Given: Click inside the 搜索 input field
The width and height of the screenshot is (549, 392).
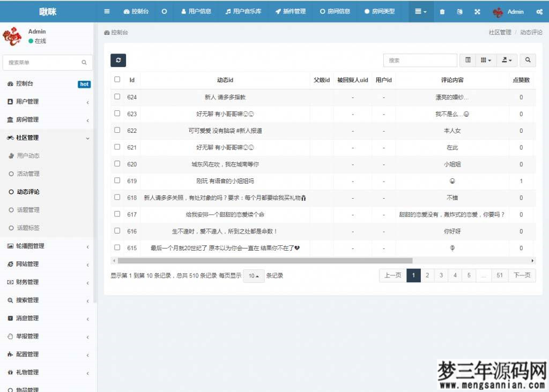Looking at the screenshot, I should click(420, 60).
